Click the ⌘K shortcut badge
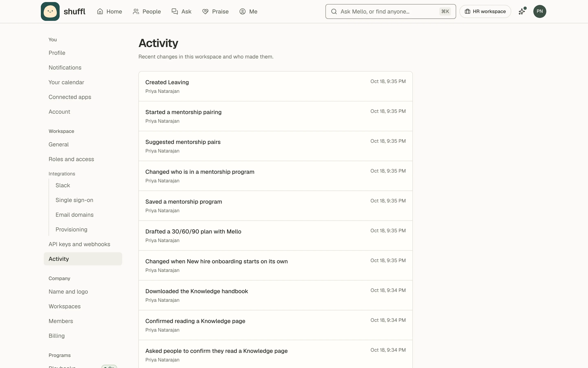The image size is (588, 368). (445, 11)
